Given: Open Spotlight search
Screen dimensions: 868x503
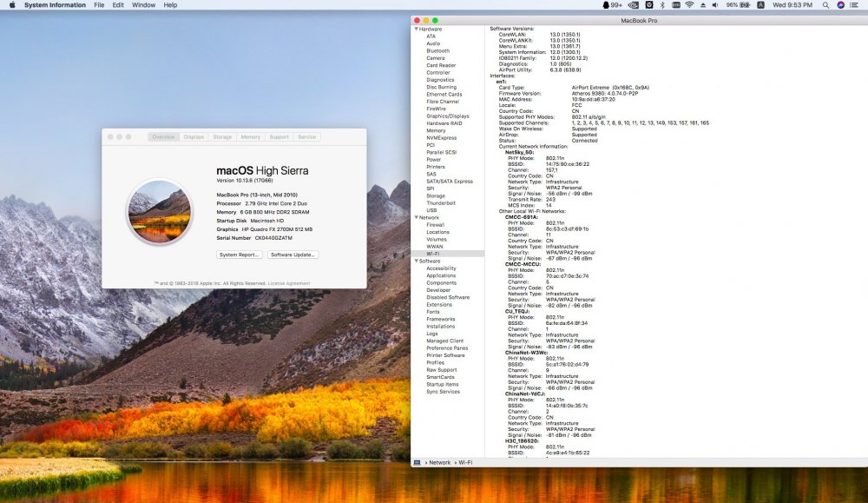Looking at the screenshot, I should click(825, 5).
